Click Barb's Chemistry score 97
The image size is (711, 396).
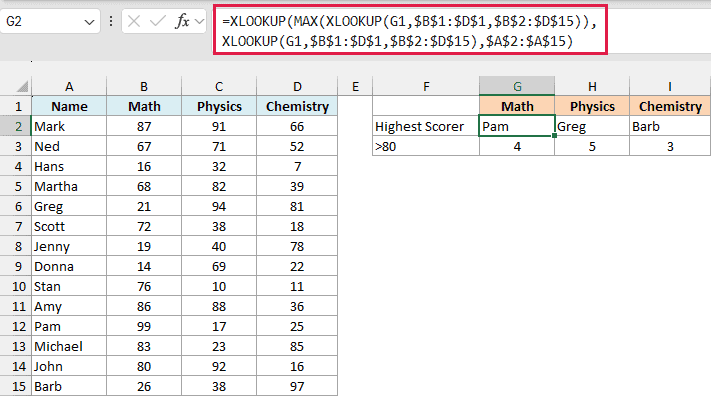point(297,386)
